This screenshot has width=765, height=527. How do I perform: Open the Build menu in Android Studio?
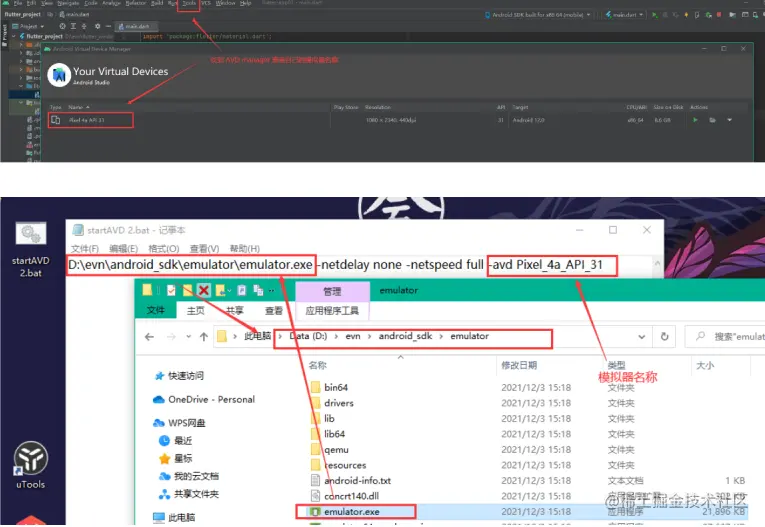[157, 3]
